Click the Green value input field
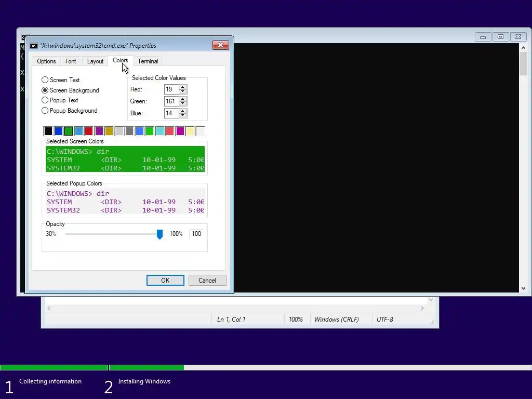The width and height of the screenshot is (532, 399). click(171, 101)
